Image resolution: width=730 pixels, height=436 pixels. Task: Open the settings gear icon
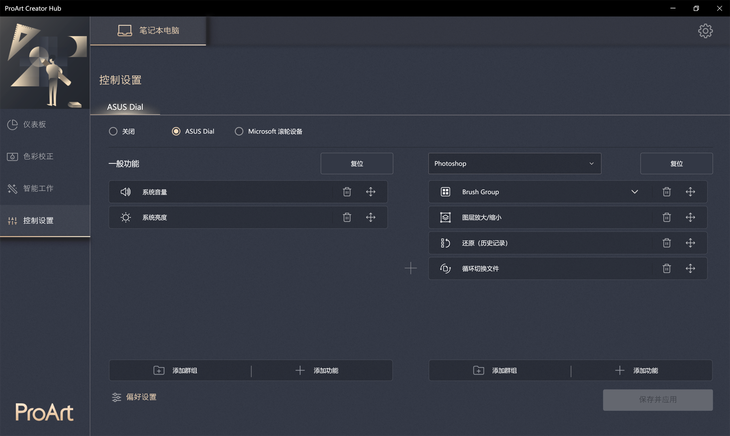pos(705,31)
